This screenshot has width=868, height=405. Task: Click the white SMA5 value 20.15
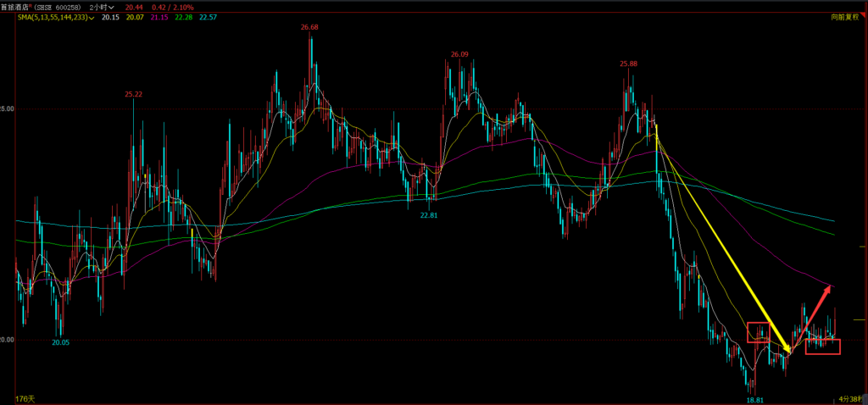(111, 18)
